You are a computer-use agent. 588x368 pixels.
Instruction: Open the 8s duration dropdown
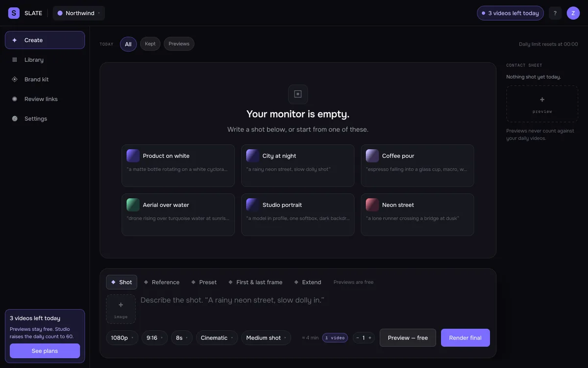[x=182, y=338]
